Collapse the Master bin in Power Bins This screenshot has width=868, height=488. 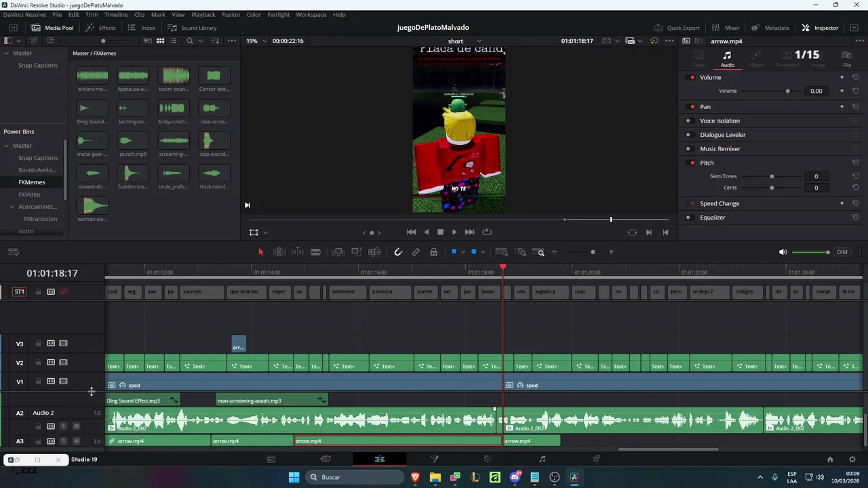coord(7,146)
